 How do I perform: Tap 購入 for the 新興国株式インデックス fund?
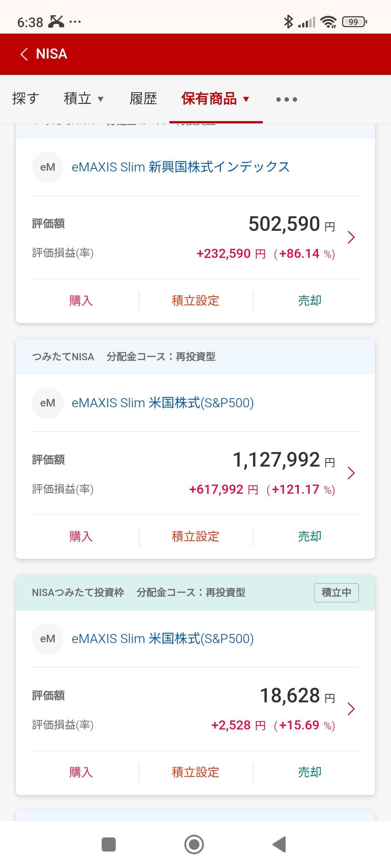click(81, 301)
